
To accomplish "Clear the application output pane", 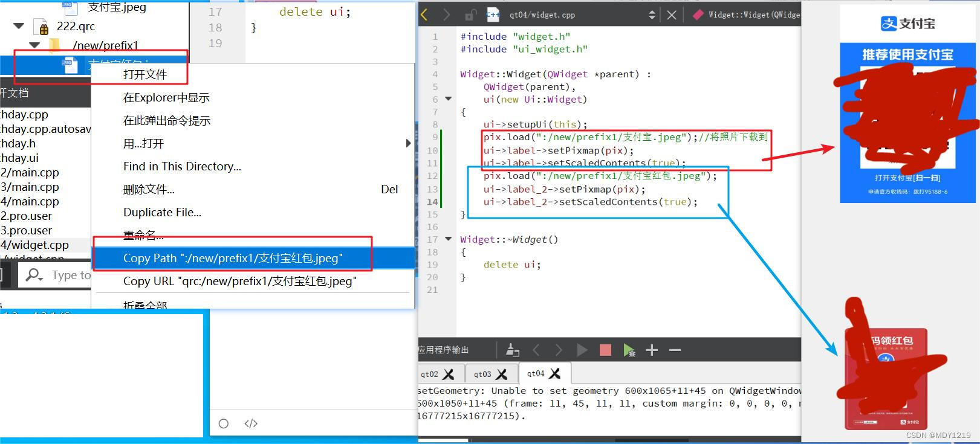I will [513, 350].
